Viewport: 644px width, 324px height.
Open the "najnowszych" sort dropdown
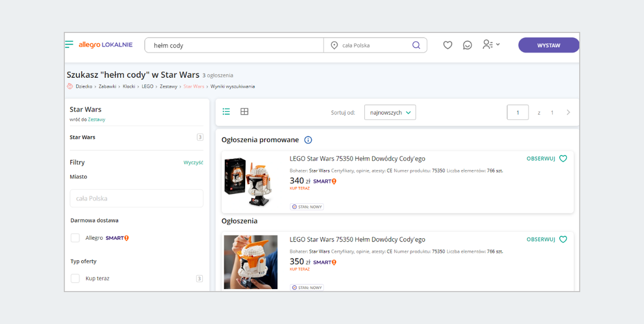click(390, 112)
